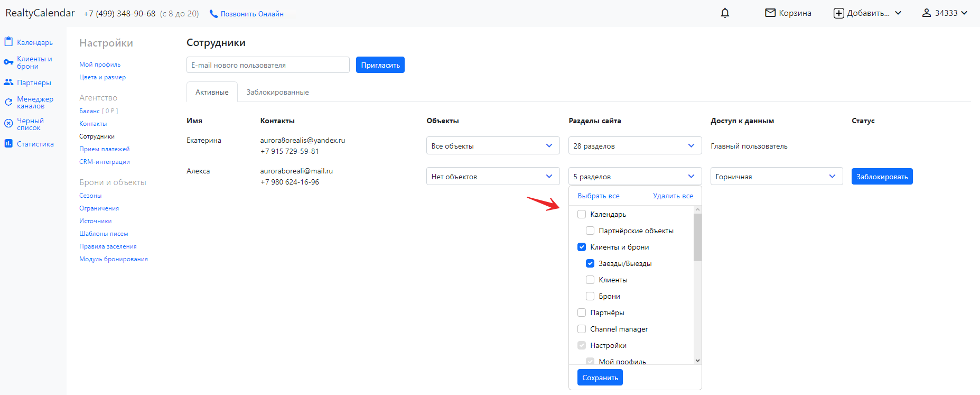Open Модуль бронирования settings page
This screenshot has height=395, width=980.
[114, 259]
